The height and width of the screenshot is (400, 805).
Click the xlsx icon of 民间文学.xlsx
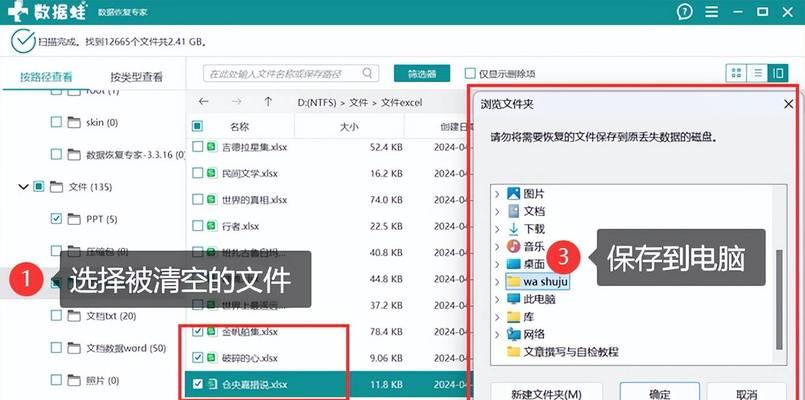211,174
